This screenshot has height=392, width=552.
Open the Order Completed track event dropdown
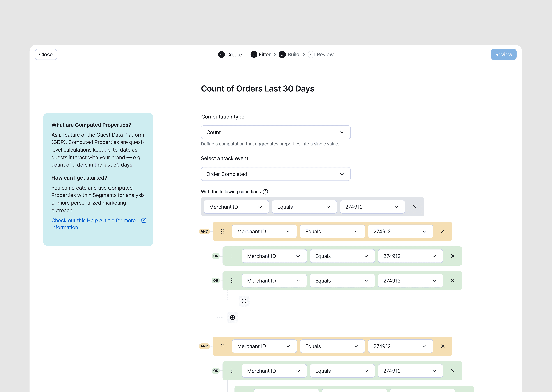(x=276, y=174)
